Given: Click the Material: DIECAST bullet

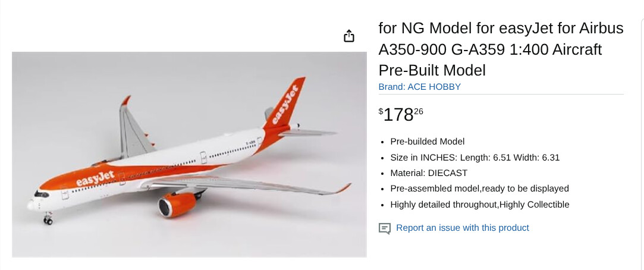Looking at the screenshot, I should pyautogui.click(x=429, y=173).
